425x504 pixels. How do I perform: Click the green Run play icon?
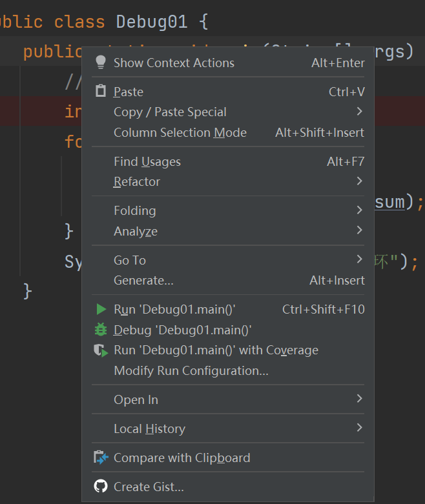point(101,310)
